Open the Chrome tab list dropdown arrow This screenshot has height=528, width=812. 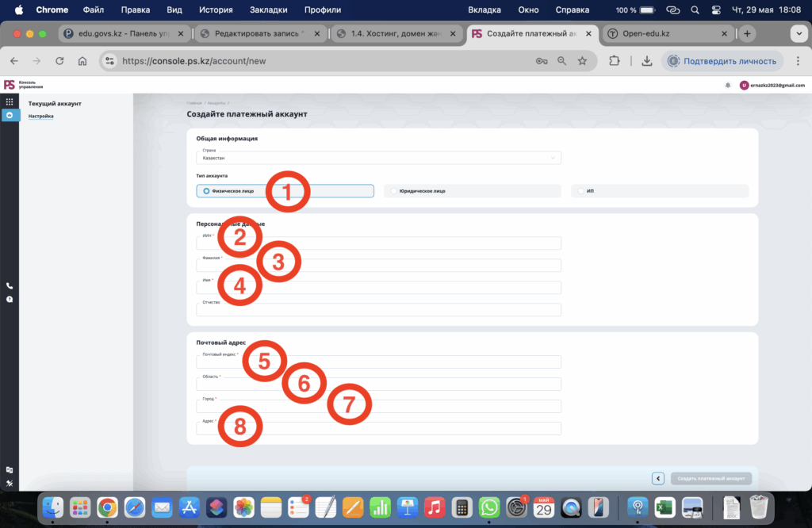click(798, 34)
